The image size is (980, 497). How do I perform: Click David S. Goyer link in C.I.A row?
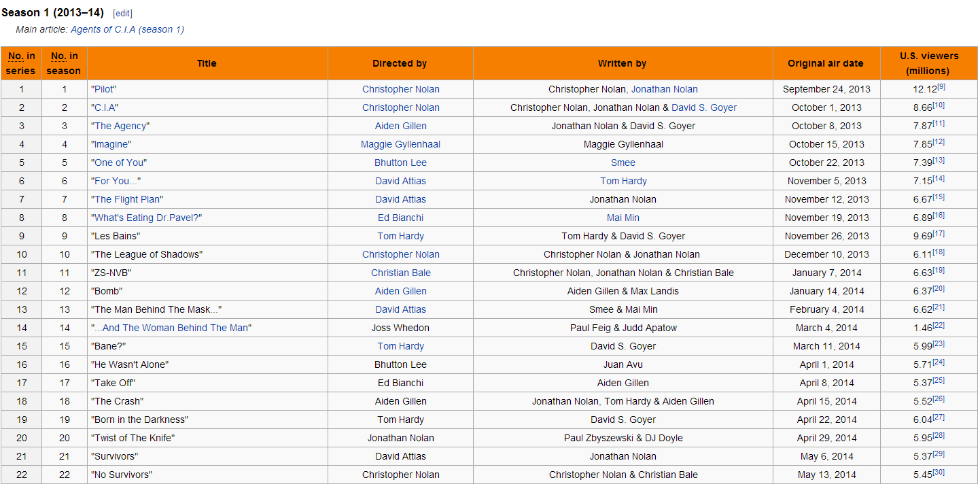(x=704, y=107)
